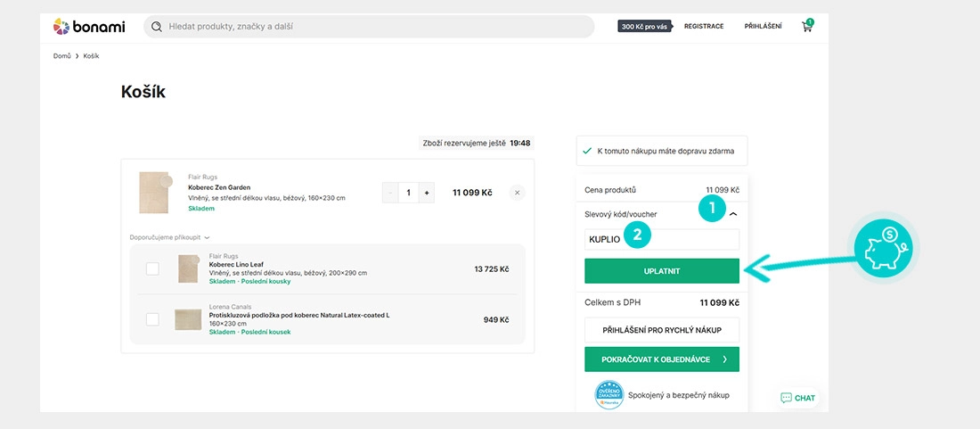
Task: Increase Zen Garden quantity with plus
Action: point(426,193)
